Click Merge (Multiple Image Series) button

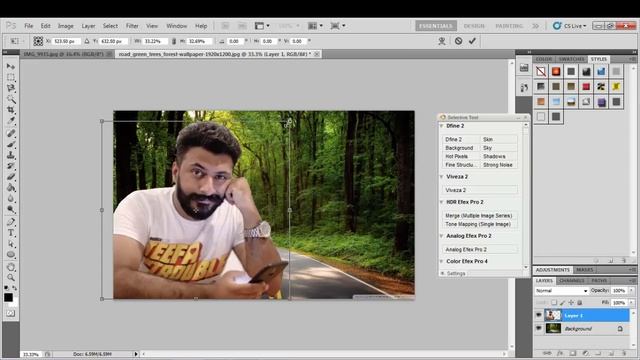[479, 216]
